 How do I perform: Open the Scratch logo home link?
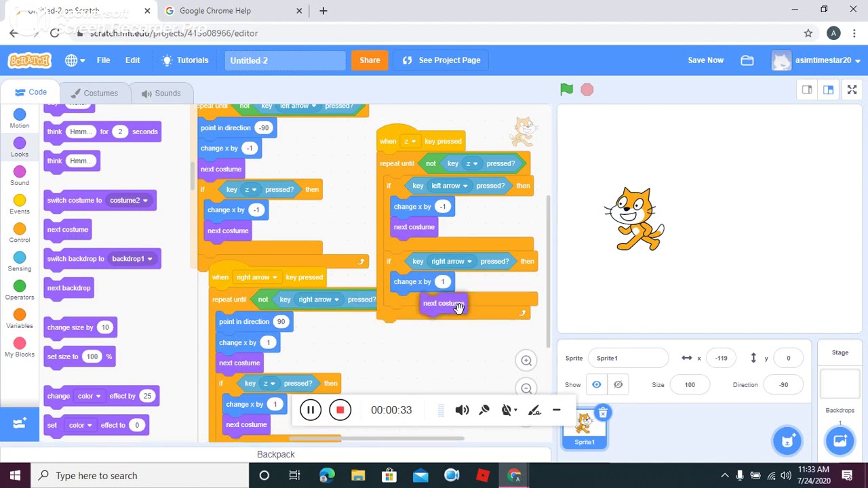[x=30, y=60]
